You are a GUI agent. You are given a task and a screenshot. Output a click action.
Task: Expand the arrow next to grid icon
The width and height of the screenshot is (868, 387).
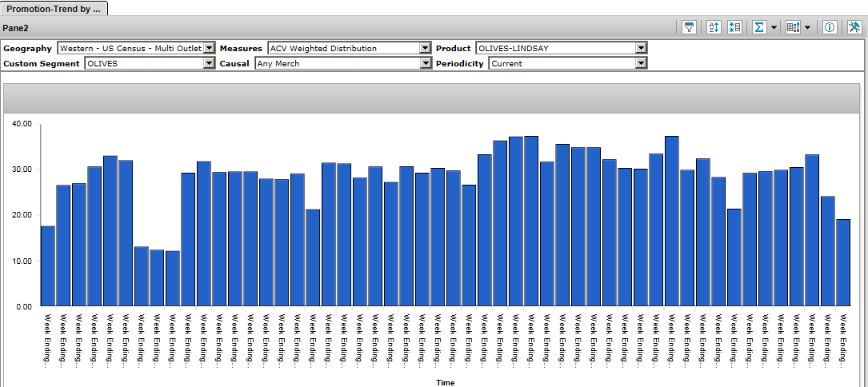coord(807,27)
